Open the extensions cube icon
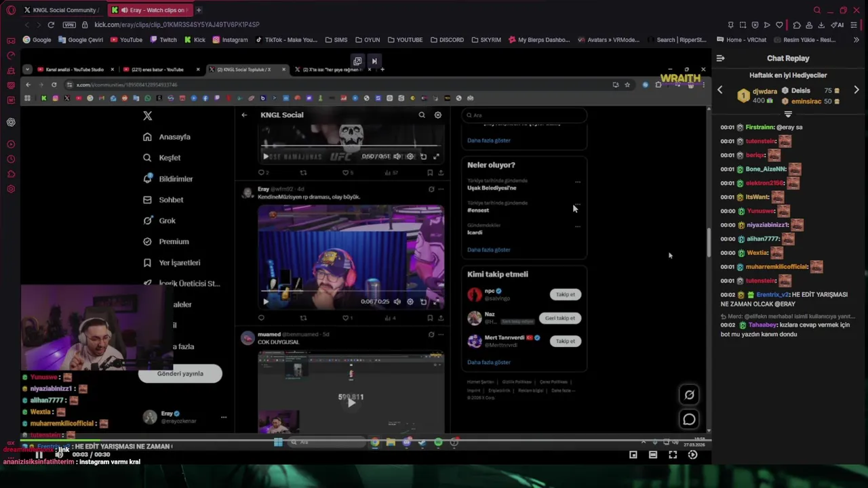 click(x=797, y=25)
